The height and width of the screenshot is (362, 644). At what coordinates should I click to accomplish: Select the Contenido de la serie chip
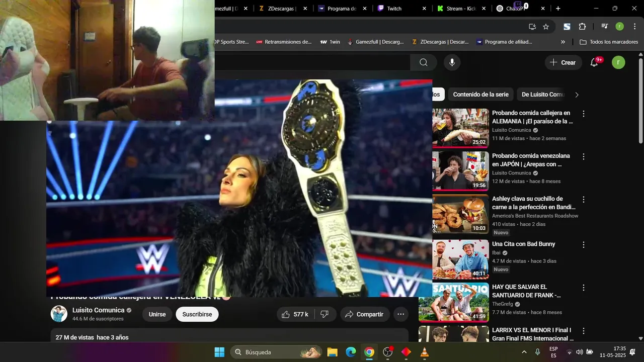click(x=480, y=95)
